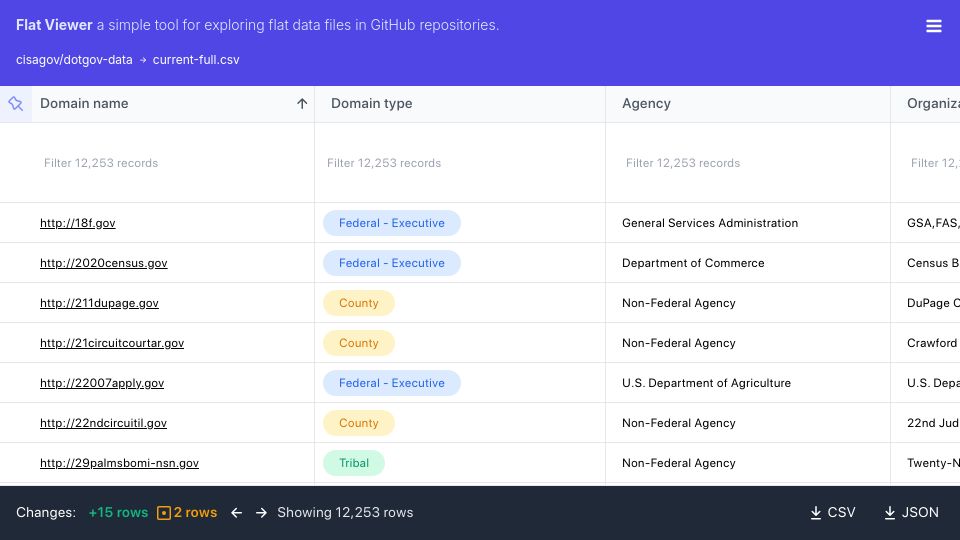This screenshot has width=960, height=540.
Task: Click the Flat Viewer title
Action: pyautogui.click(x=54, y=25)
